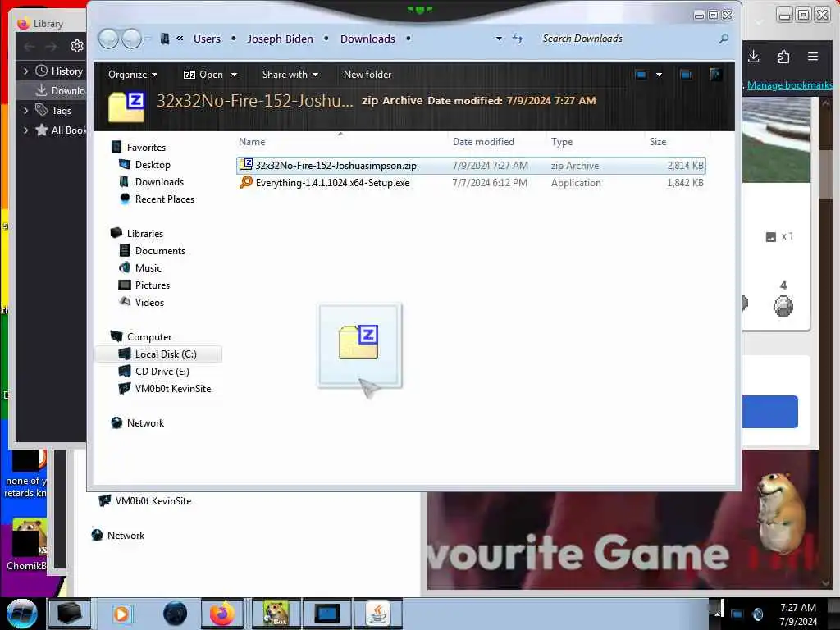Open the Music library
This screenshot has width=840, height=630.
148,268
